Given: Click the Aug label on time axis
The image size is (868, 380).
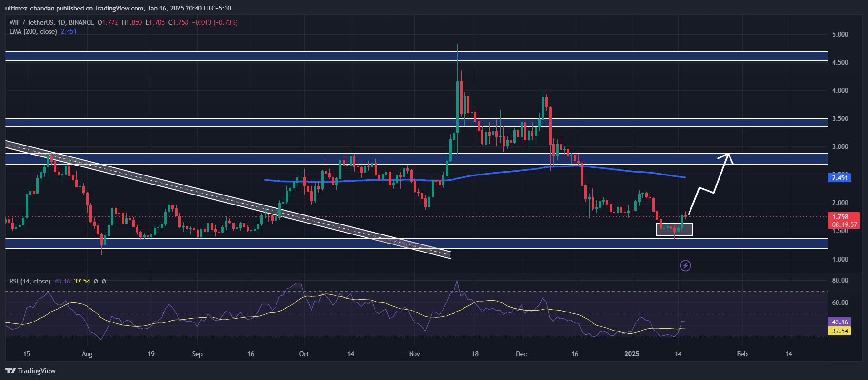Looking at the screenshot, I should [87, 354].
